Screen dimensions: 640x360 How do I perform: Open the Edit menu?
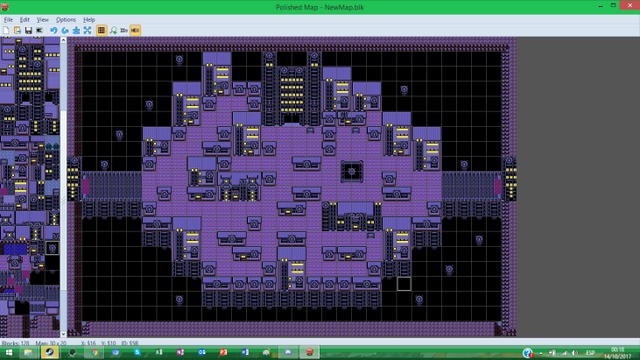pyautogui.click(x=24, y=20)
